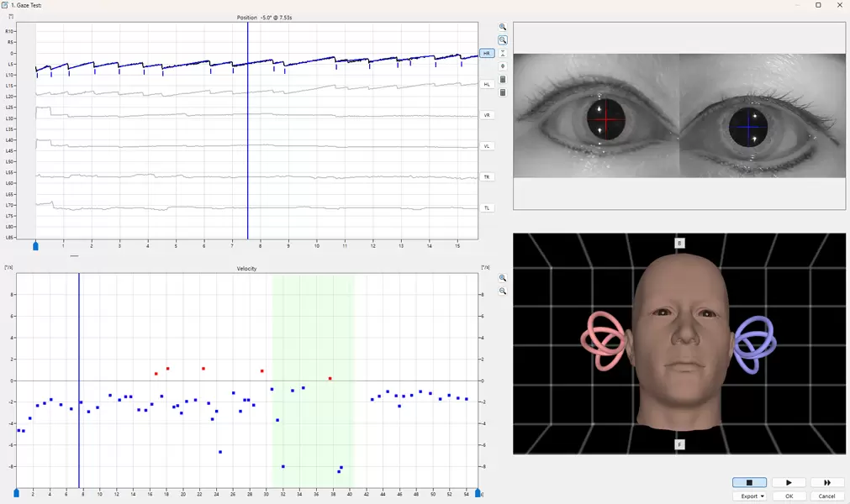Screen dimensions: 850x504
Task: Select the TL trace channel
Action: coord(487,207)
